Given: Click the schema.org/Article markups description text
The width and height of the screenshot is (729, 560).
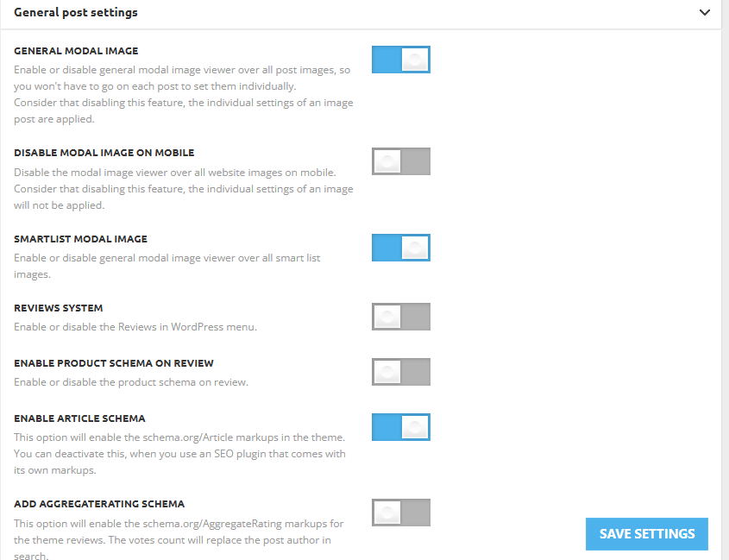Looking at the screenshot, I should (x=180, y=454).
